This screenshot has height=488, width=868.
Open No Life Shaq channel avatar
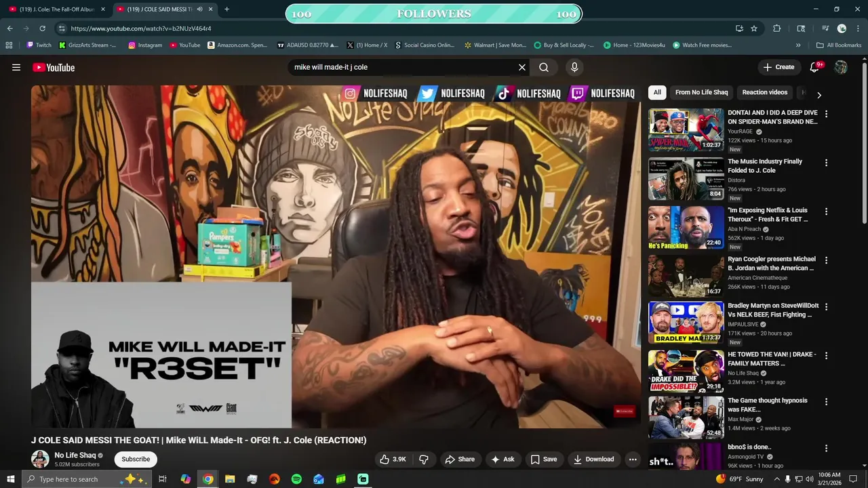40,459
